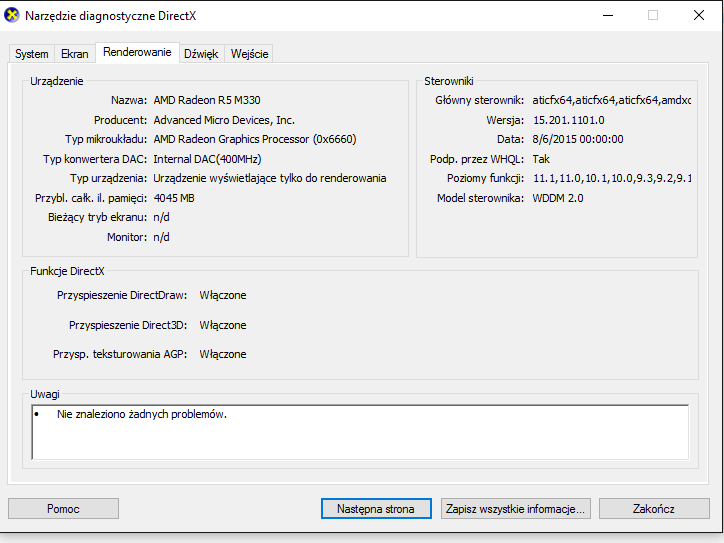Viewport: 724px width, 543px height.
Task: Click the memory value 4045 MB
Action: [174, 198]
